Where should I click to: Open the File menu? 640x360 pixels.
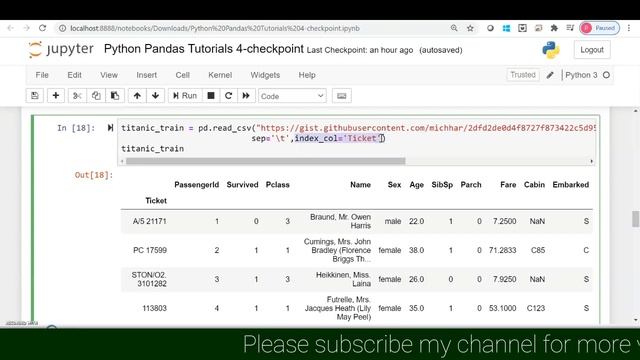click(42, 75)
